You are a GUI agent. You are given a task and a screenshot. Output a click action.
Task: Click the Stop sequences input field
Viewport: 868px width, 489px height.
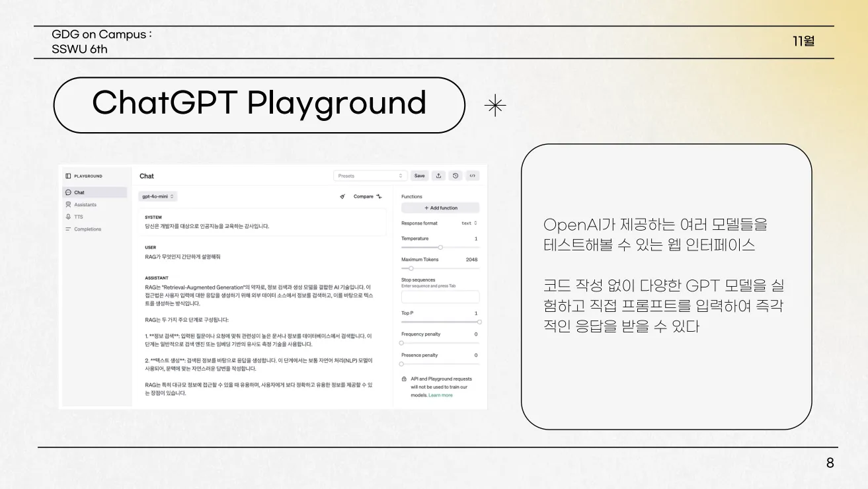point(440,297)
